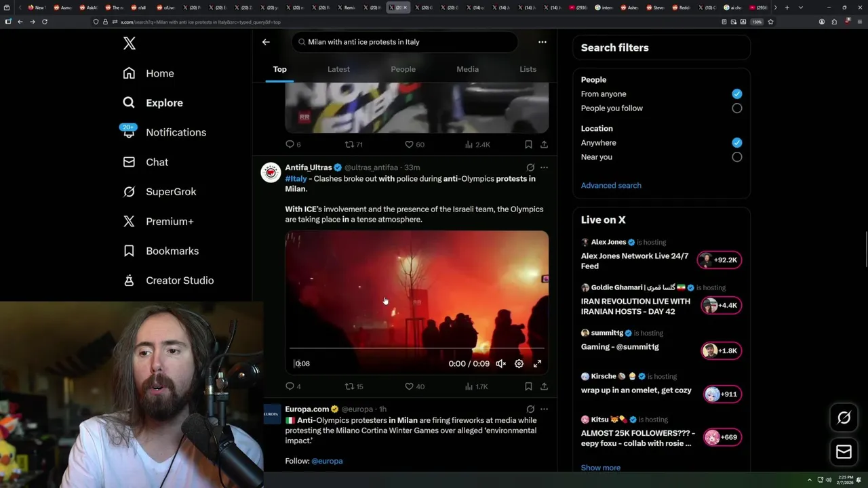Go back with the search back arrow
868x488 pixels.
click(266, 42)
